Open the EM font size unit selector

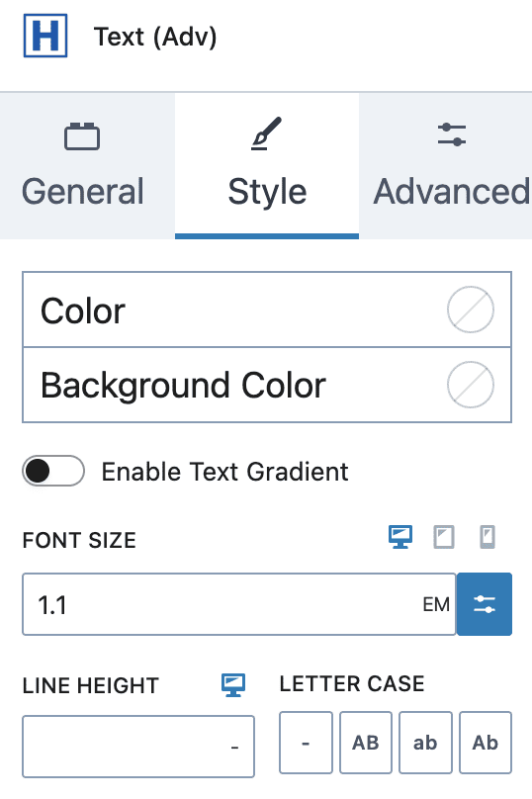pos(436,605)
